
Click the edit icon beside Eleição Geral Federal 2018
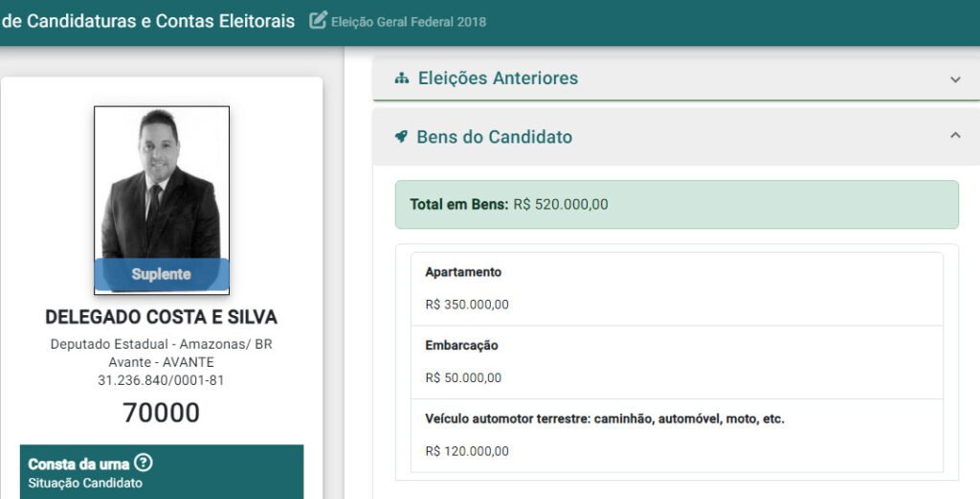click(318, 20)
